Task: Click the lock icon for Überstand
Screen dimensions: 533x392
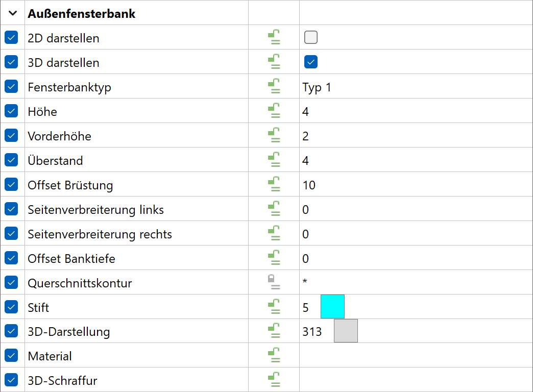Action: 274,159
